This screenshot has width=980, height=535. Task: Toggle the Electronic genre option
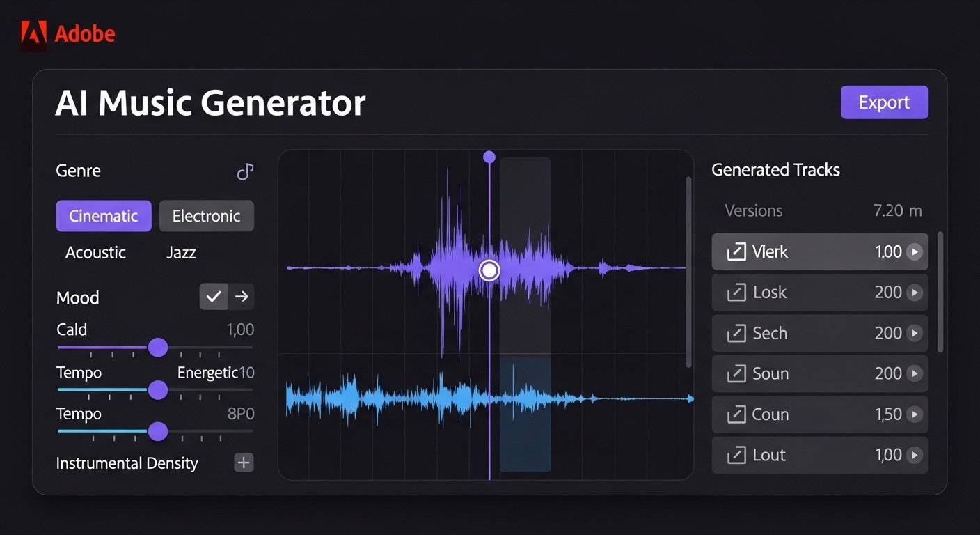[206, 216]
